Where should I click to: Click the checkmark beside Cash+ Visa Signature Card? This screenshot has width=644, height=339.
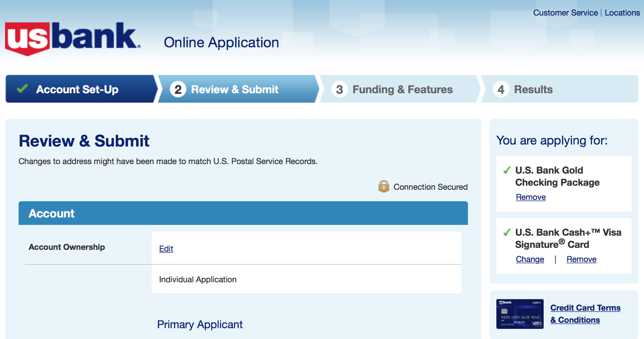(x=507, y=232)
